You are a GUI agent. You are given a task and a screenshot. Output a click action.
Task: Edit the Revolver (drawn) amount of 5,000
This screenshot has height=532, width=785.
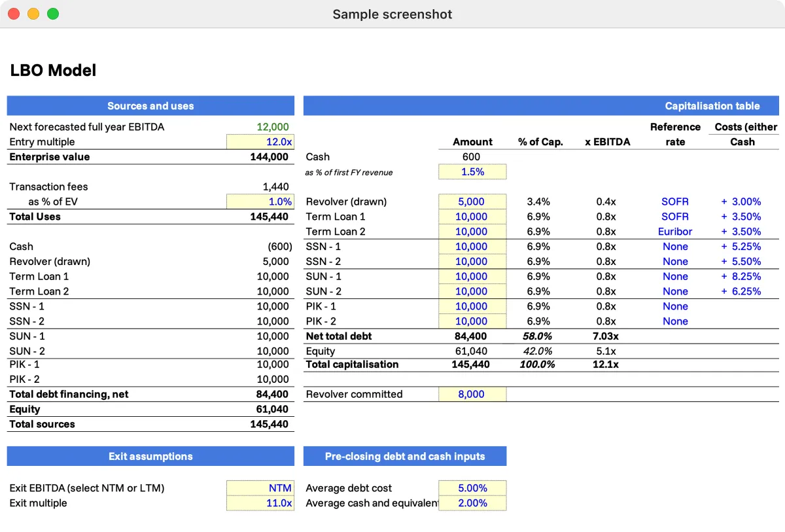tap(472, 202)
